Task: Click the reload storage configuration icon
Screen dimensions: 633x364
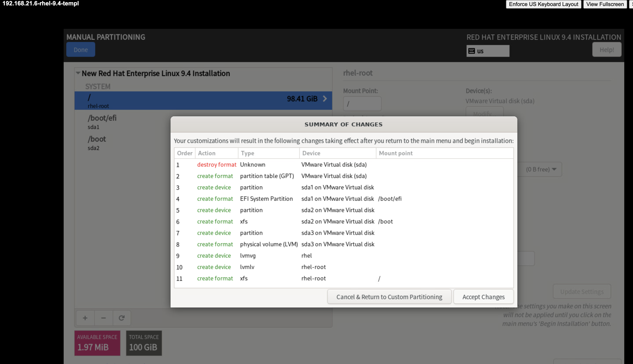Action: pyautogui.click(x=122, y=318)
